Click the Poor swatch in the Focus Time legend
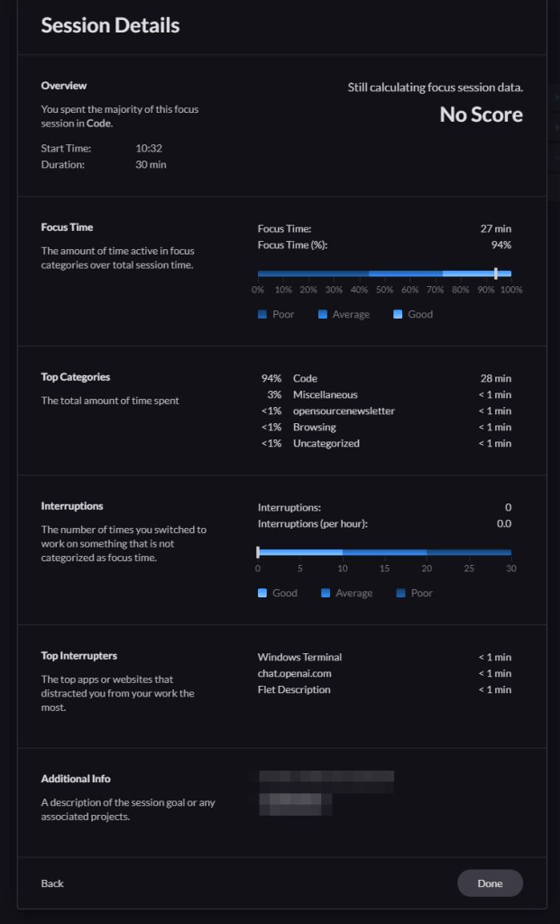Image resolution: width=560 pixels, height=924 pixels. point(262,315)
